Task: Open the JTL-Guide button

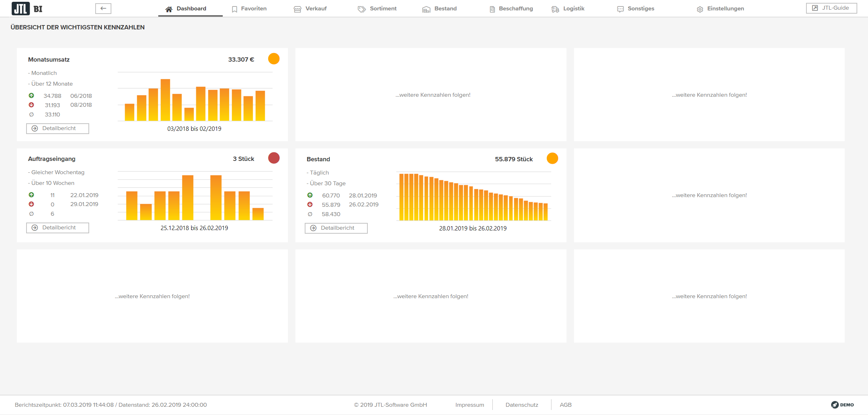Action: coord(831,8)
